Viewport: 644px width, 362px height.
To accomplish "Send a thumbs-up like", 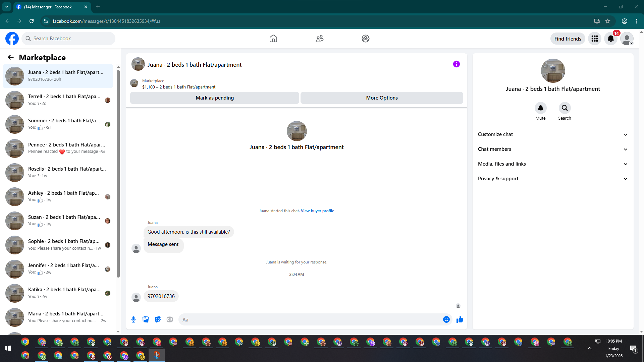I will coord(460,319).
